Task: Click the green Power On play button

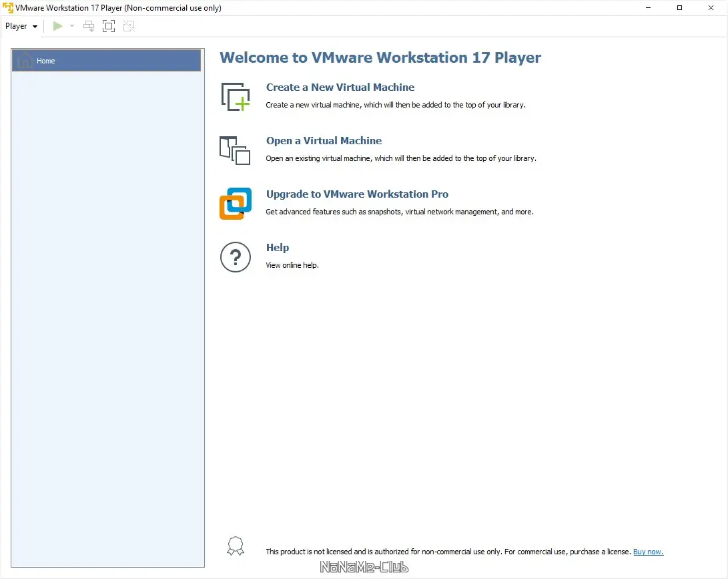Action: 57,26
